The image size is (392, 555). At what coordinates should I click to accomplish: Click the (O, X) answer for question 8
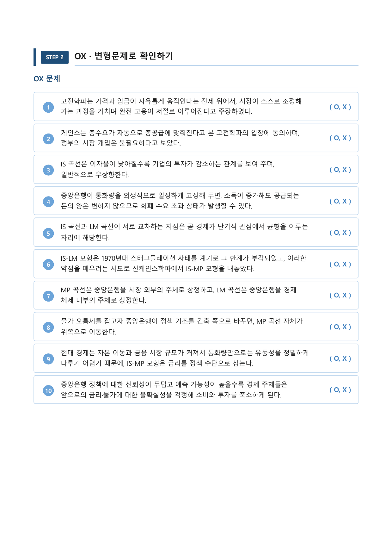tap(340, 327)
